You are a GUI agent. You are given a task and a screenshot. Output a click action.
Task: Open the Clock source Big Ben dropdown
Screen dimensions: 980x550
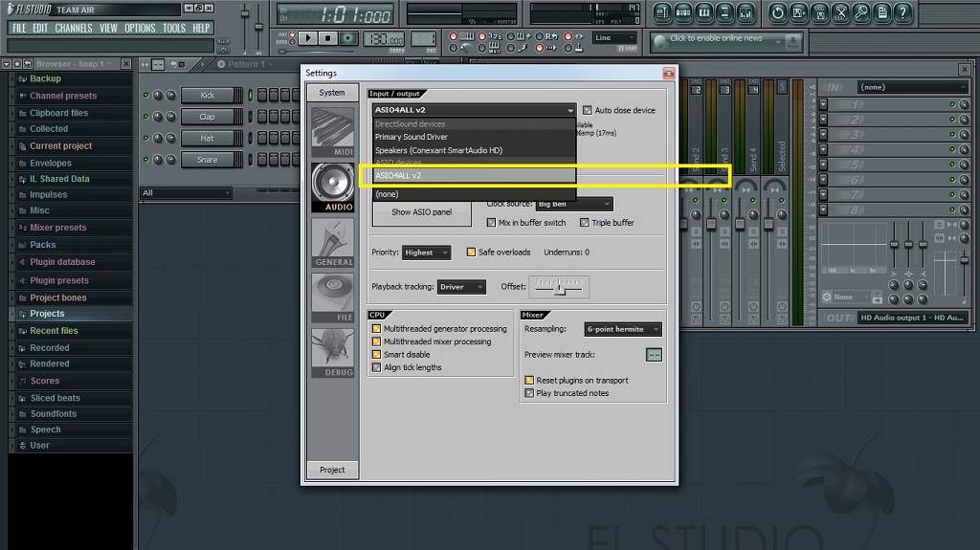coord(574,205)
